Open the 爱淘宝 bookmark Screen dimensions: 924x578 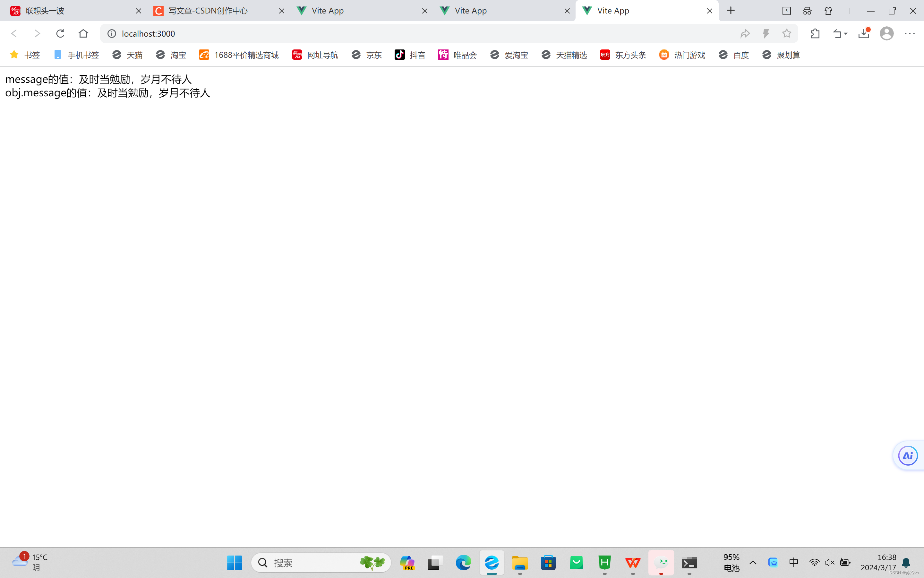509,55
